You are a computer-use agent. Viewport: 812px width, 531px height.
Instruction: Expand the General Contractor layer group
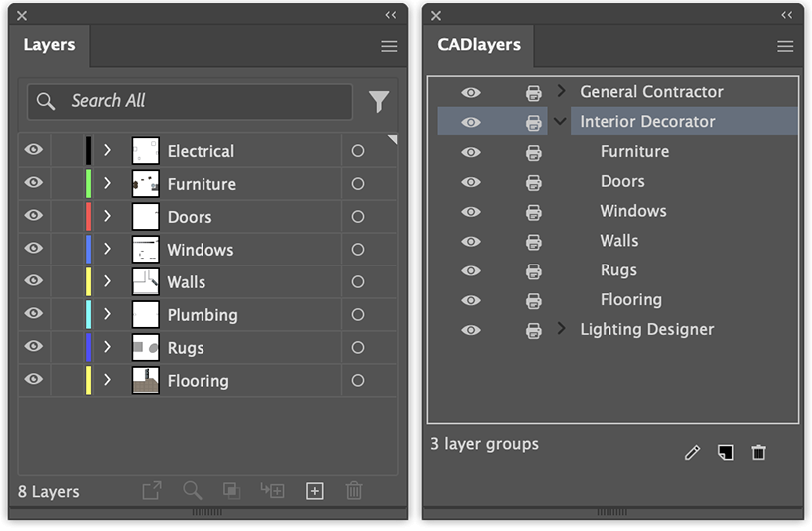561,91
